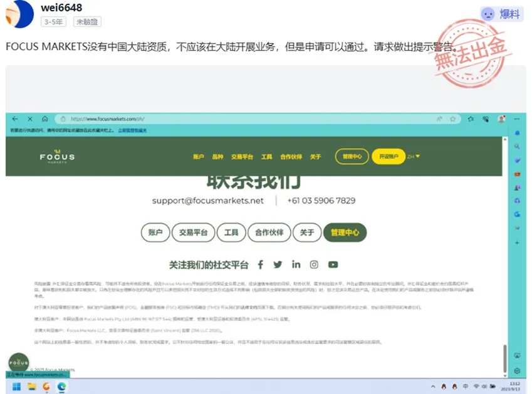Click the wei6648 username
This screenshot has height=394, width=532.
click(x=61, y=8)
